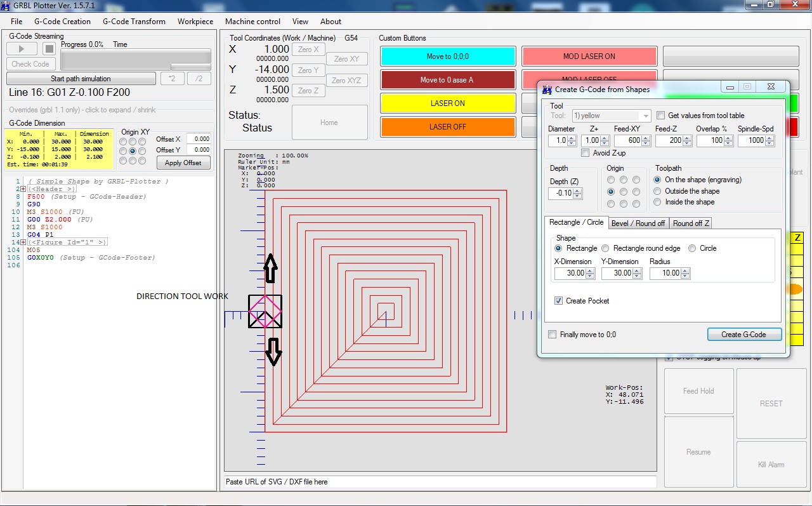Open the G-Code Creation menu

[62, 22]
